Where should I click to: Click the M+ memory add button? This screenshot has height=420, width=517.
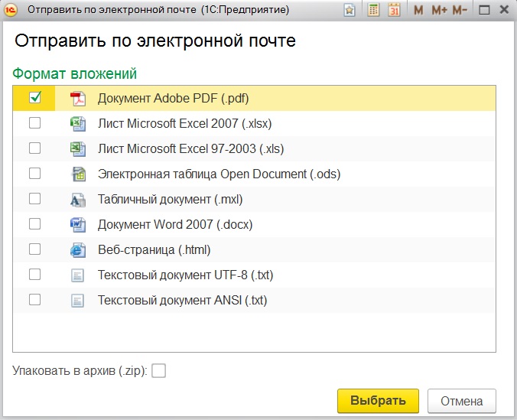[x=439, y=11]
